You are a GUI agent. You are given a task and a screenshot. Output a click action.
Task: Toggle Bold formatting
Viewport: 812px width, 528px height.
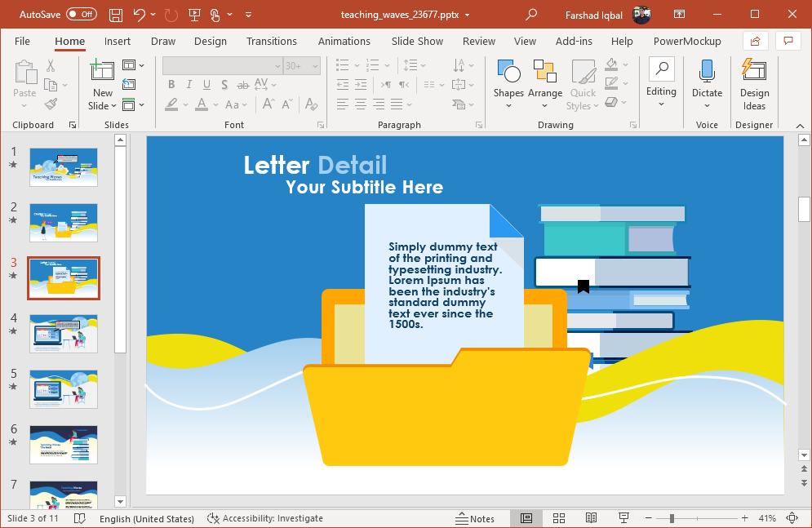171,84
